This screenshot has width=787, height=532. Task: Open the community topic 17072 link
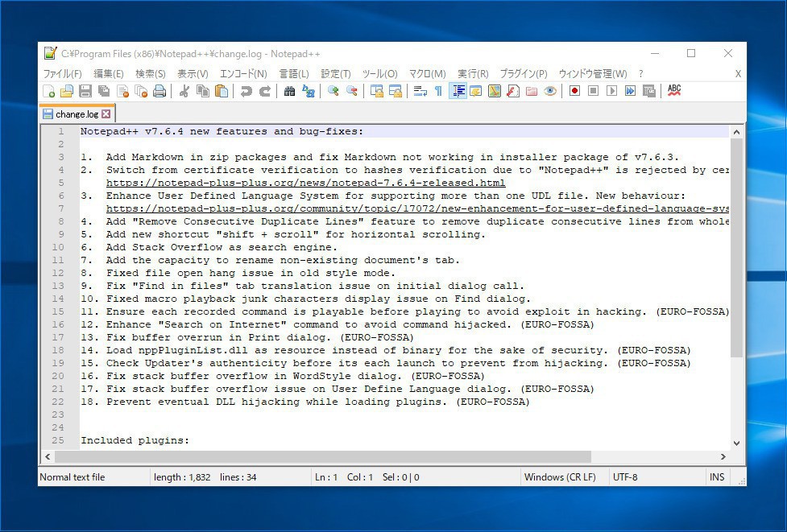click(x=417, y=208)
